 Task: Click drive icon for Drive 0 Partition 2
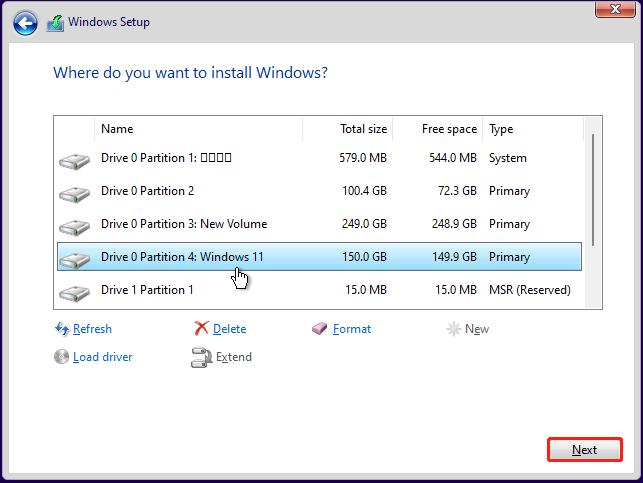click(x=74, y=194)
